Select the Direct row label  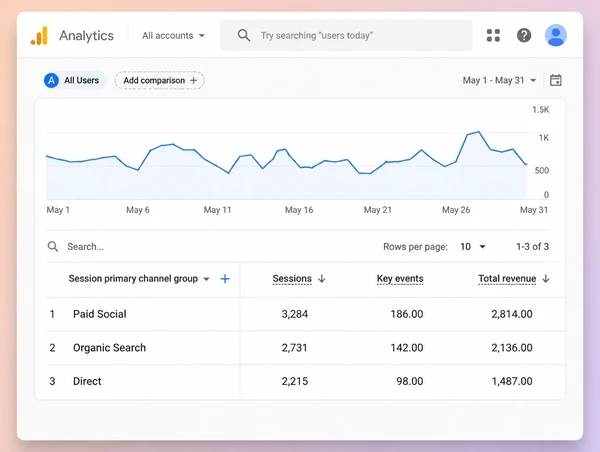click(87, 381)
